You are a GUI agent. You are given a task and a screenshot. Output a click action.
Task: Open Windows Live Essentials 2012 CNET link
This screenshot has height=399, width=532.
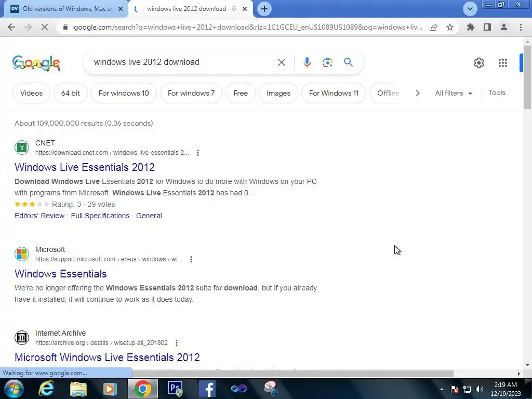[x=85, y=167]
